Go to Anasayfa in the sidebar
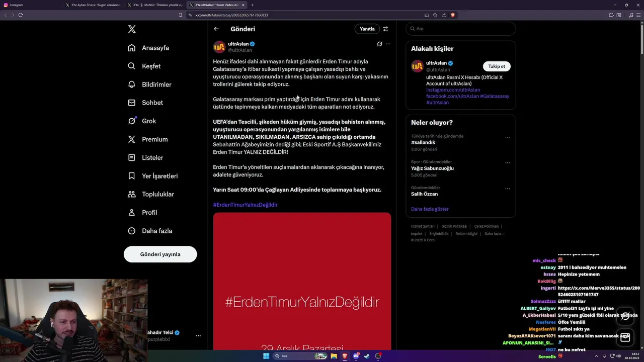Screen dimensions: 644x362 (x=148, y=48)
